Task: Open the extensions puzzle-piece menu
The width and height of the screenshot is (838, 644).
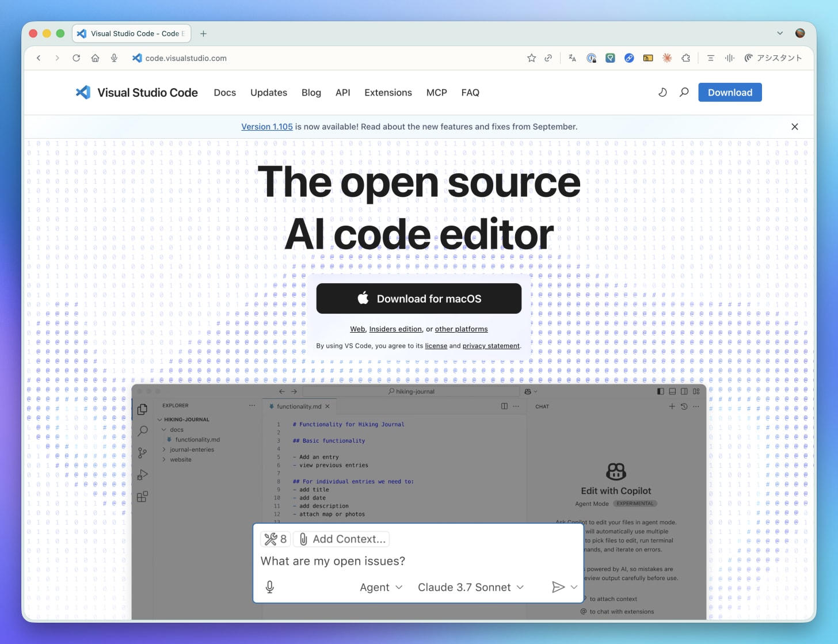Action: coord(686,58)
